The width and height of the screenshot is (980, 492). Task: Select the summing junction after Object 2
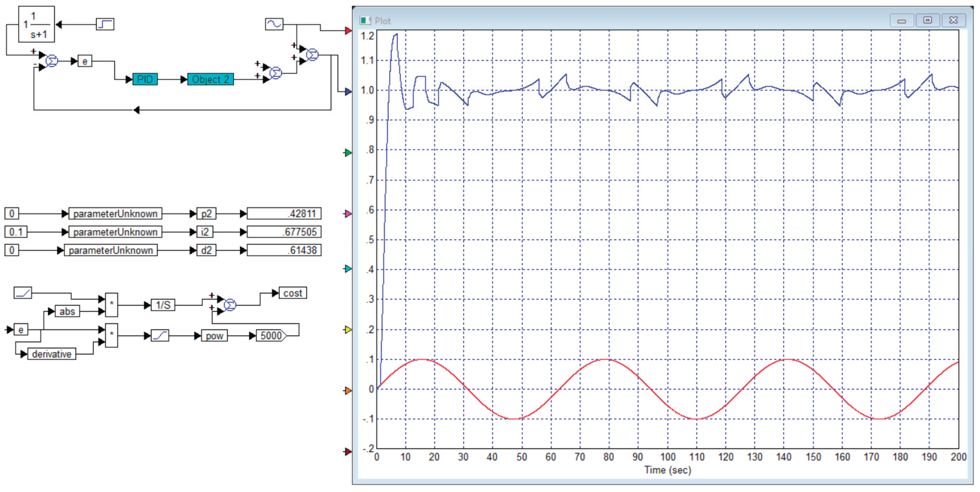pyautogui.click(x=275, y=73)
